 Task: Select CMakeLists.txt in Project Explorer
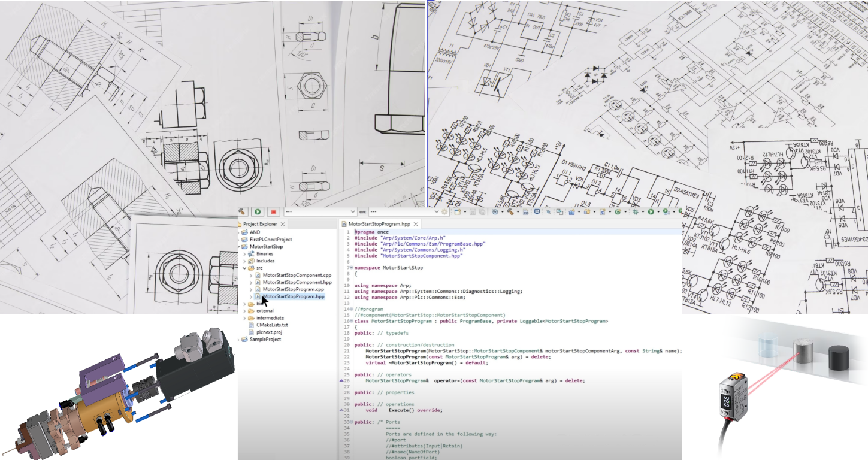tap(272, 325)
